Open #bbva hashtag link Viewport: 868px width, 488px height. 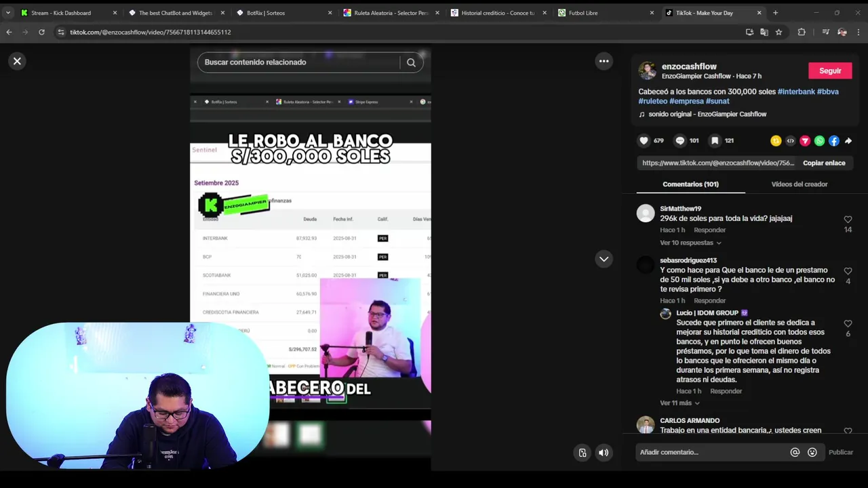coord(827,91)
